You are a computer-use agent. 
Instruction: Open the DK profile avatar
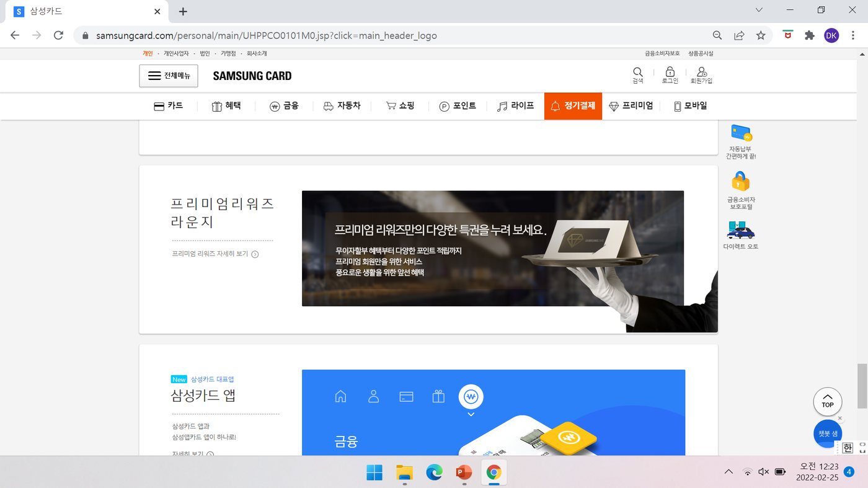coord(831,35)
